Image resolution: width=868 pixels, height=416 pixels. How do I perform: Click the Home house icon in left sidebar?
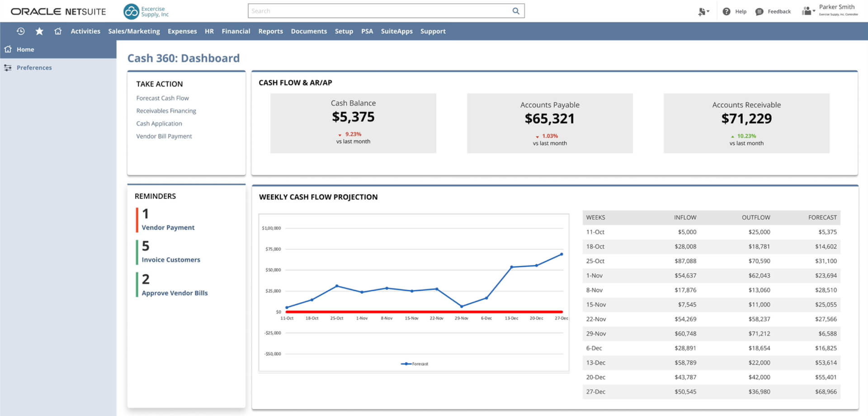point(8,49)
